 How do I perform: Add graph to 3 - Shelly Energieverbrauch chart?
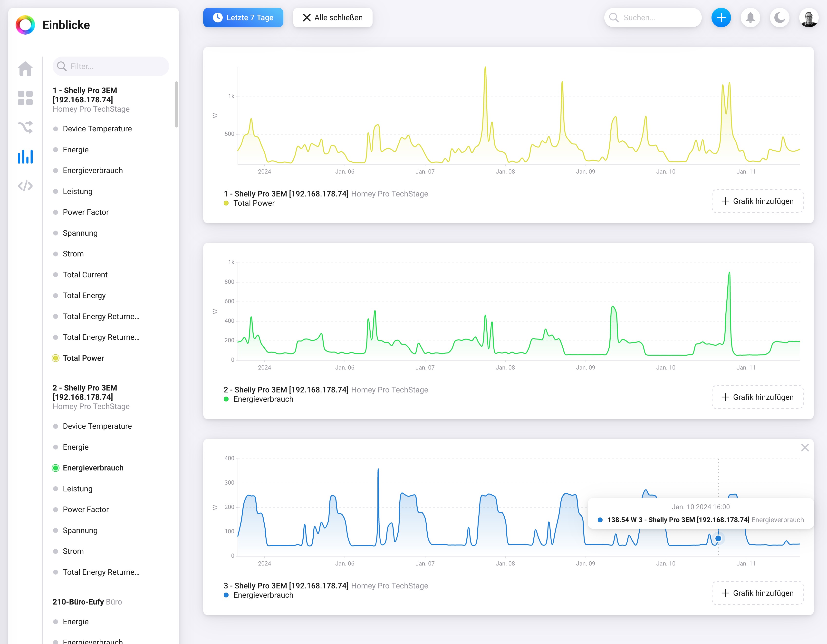pyautogui.click(x=757, y=593)
